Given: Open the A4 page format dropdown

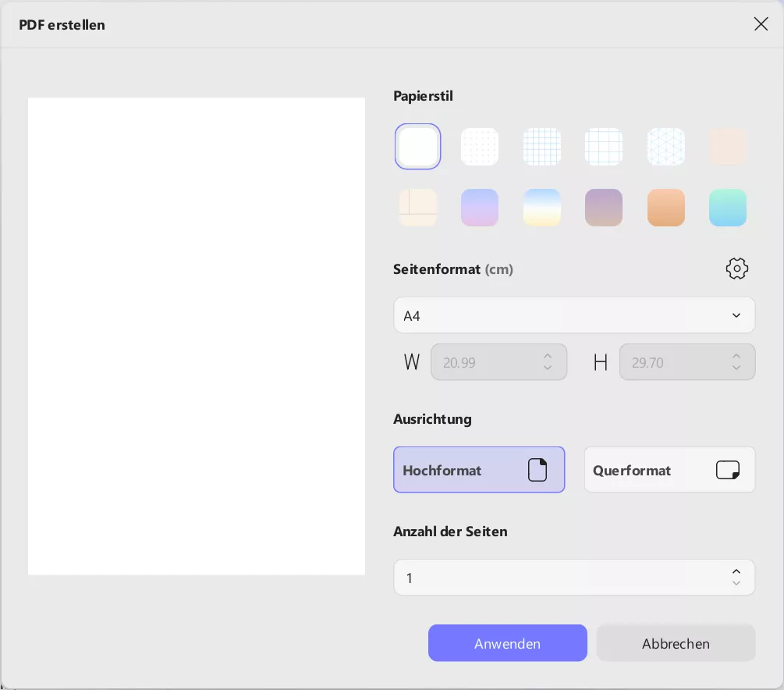Looking at the screenshot, I should pyautogui.click(x=574, y=315).
